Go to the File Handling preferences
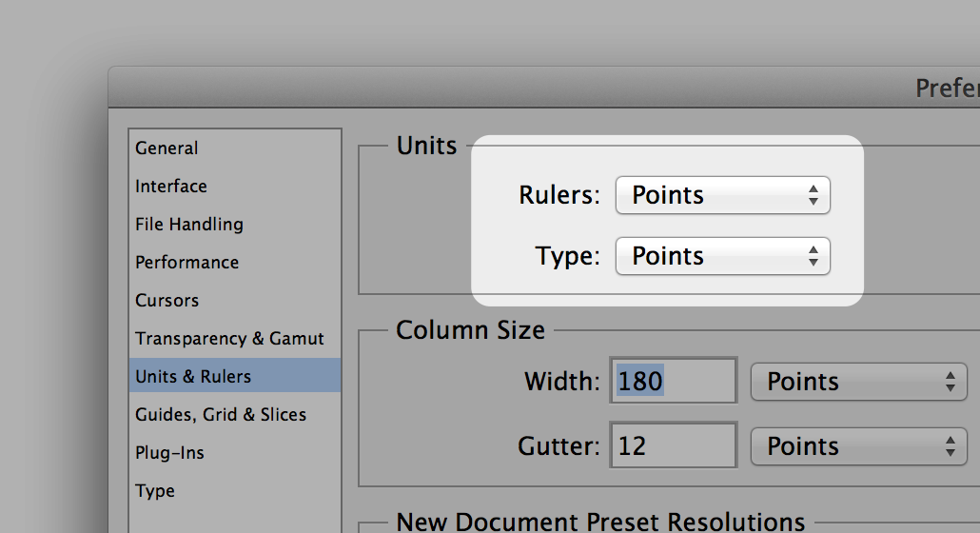This screenshot has width=980, height=533. pos(189,225)
